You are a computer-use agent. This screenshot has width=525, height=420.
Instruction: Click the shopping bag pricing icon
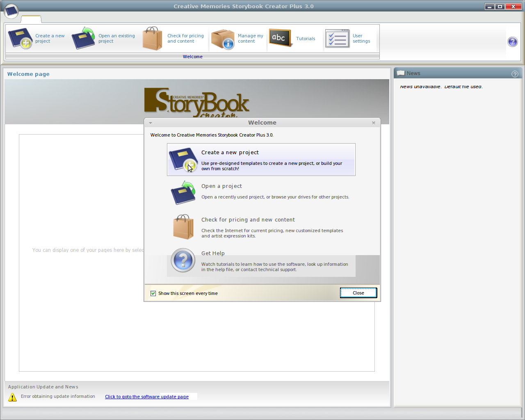152,38
